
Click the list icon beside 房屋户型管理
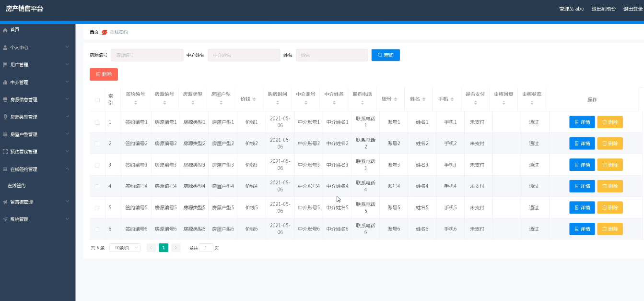[x=5, y=134]
